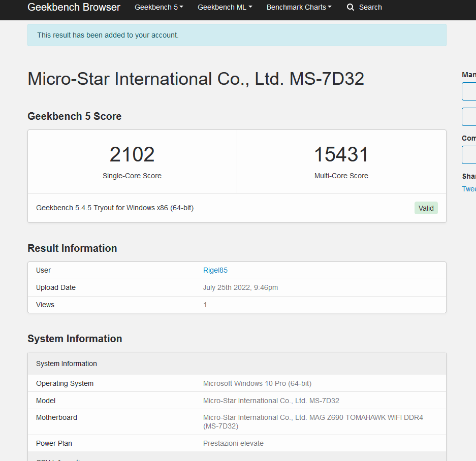Select the single-core score 2102

pos(132,154)
